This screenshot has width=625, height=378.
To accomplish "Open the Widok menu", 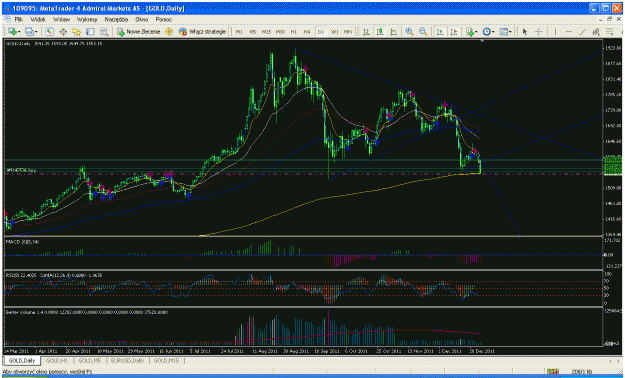I will [38, 19].
